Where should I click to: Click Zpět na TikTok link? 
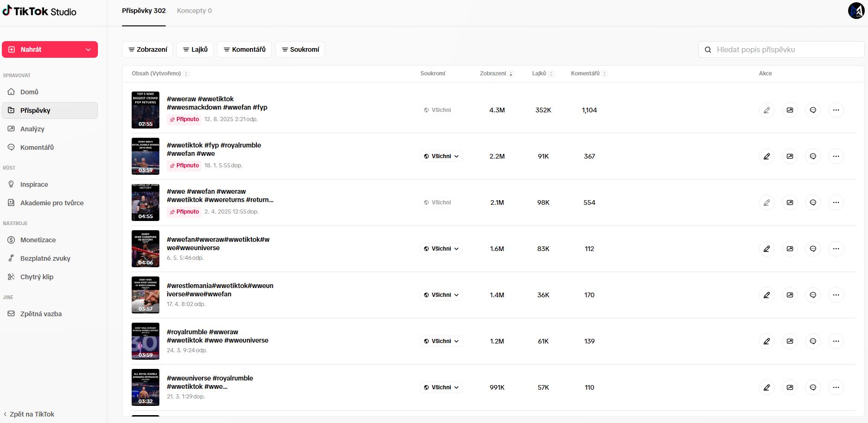29,414
